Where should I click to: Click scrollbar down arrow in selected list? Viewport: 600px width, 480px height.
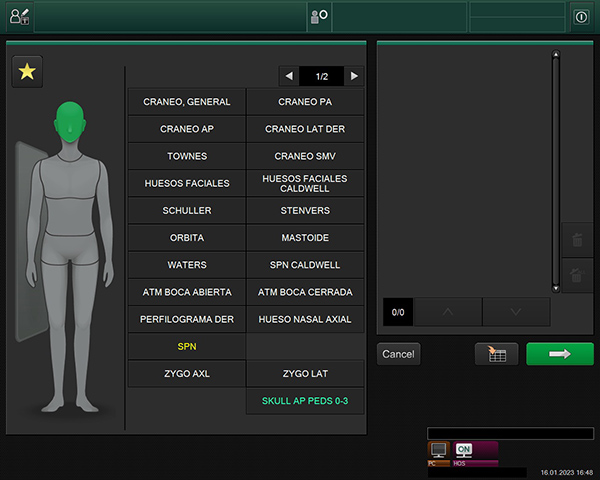click(556, 288)
